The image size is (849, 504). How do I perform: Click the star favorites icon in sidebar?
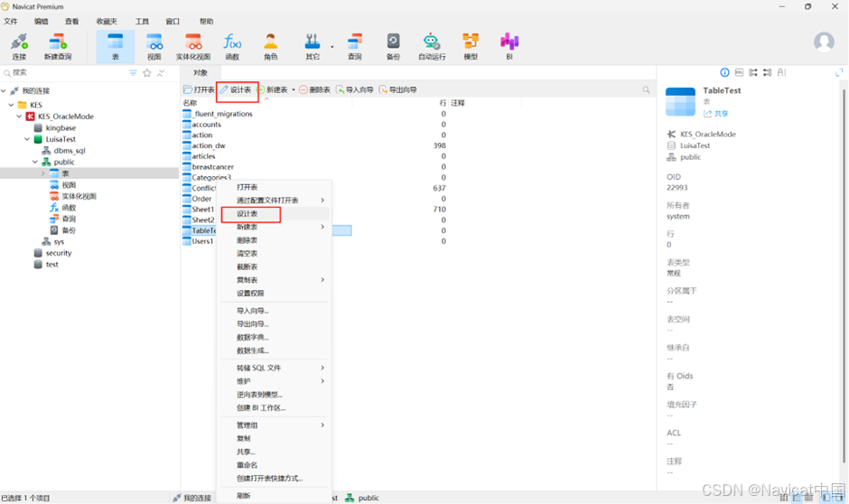click(146, 72)
